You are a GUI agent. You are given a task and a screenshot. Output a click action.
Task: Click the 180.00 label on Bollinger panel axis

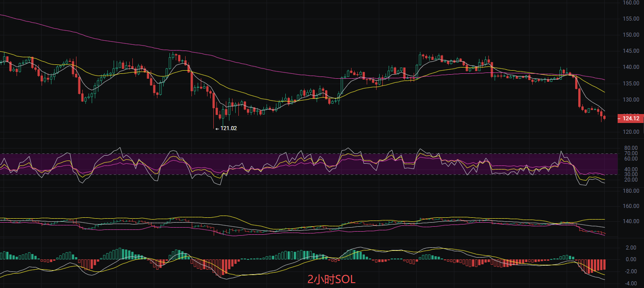click(631, 191)
